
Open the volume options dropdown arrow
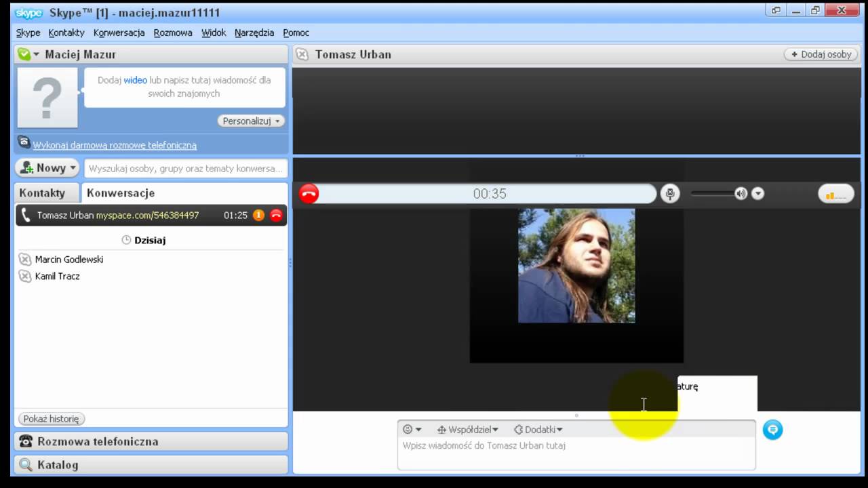pyautogui.click(x=758, y=194)
